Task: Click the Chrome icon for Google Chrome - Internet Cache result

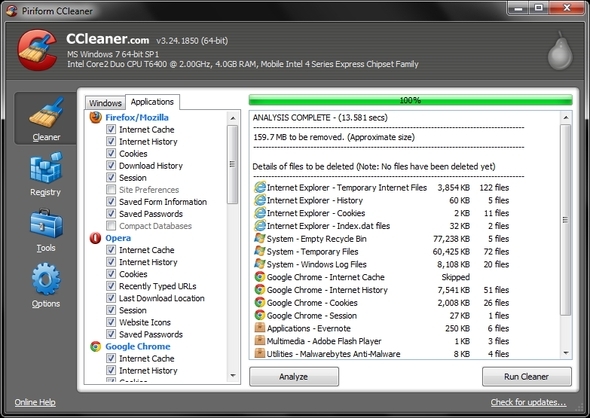Action: pos(260,277)
